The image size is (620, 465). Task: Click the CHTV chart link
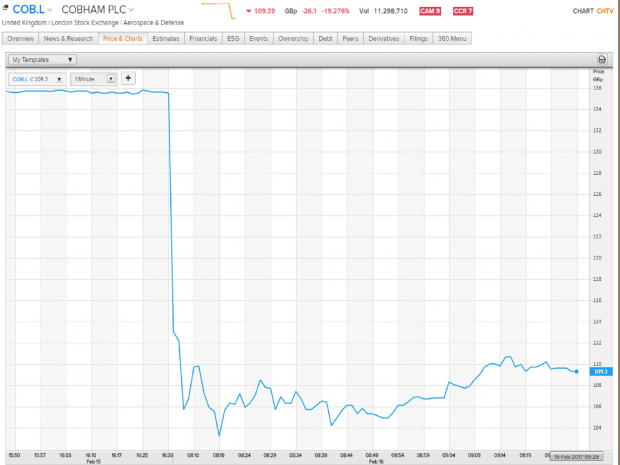pyautogui.click(x=606, y=10)
